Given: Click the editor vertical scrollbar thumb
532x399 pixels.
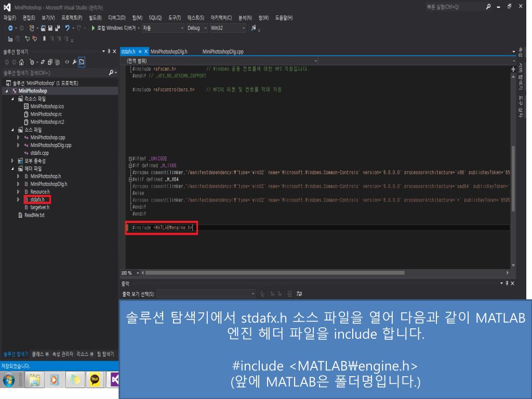Looking at the screenshot, I should (513, 178).
